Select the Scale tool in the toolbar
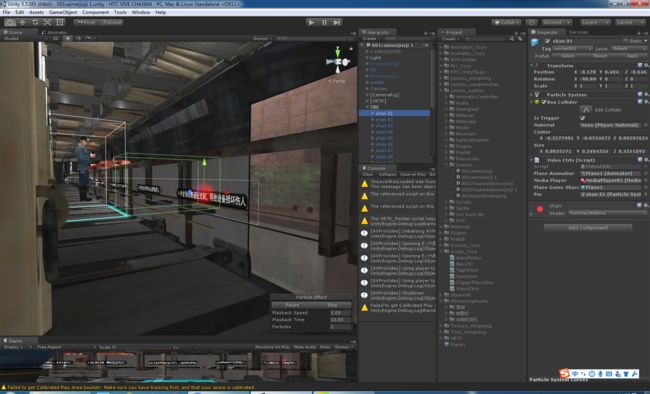 coord(47,22)
